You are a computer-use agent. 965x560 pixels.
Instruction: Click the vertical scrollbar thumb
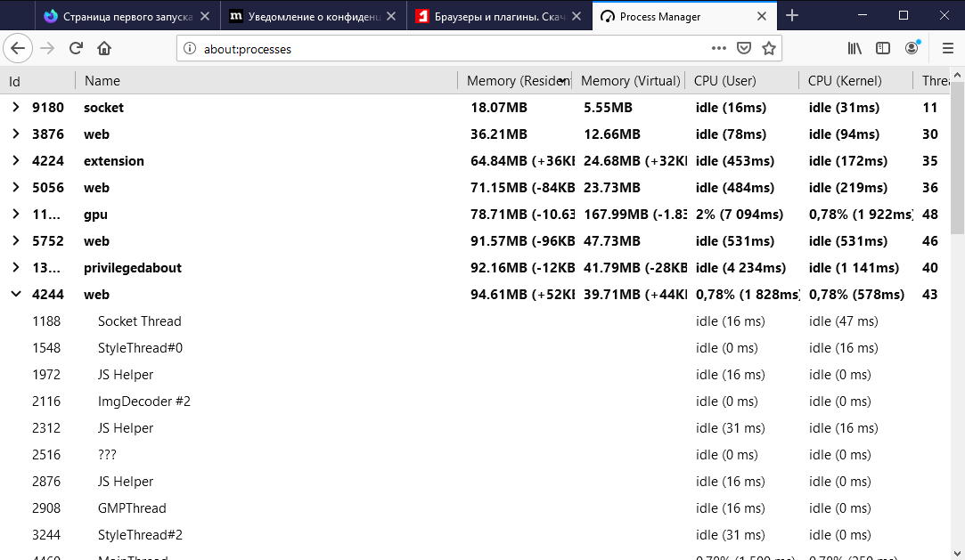(957, 158)
